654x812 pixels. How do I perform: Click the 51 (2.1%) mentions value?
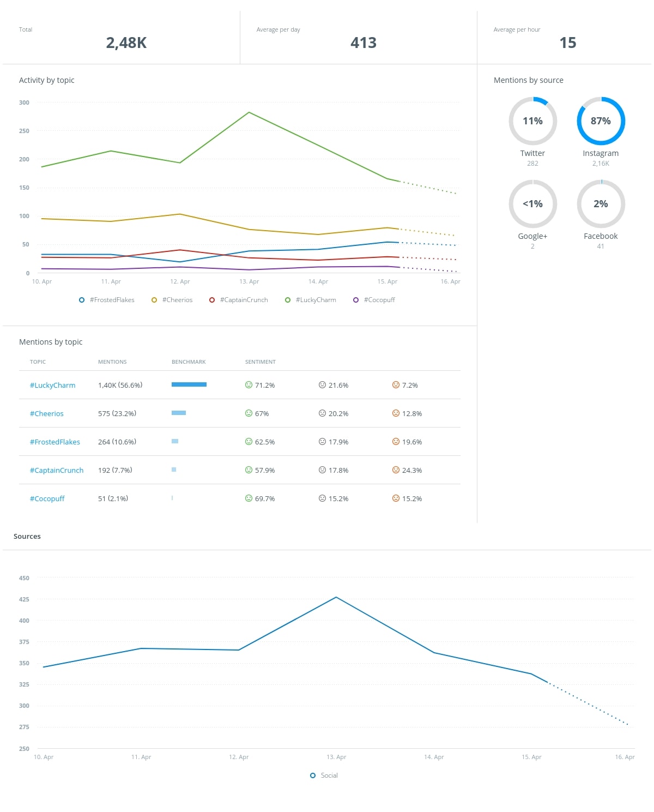pyautogui.click(x=113, y=498)
